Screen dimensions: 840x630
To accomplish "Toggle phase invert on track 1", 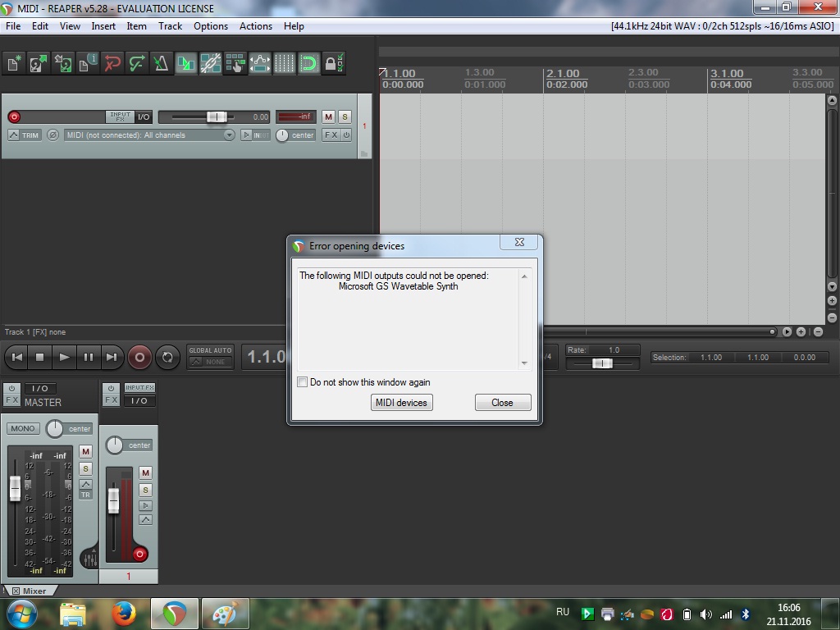I will (52, 135).
